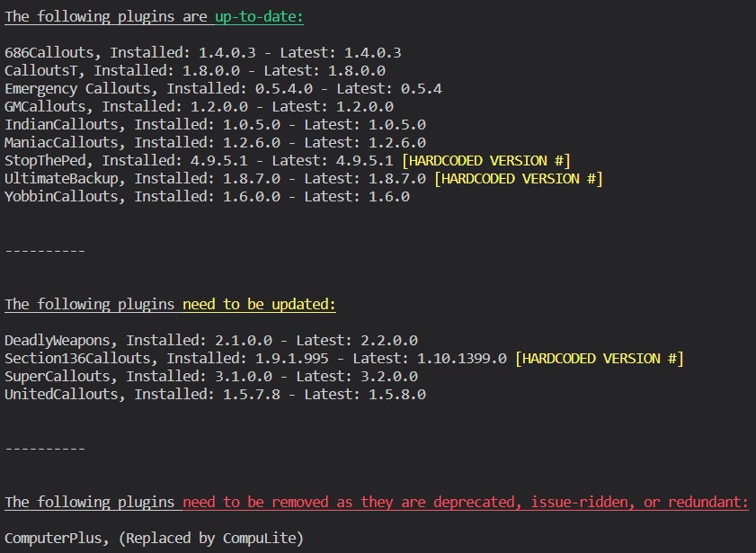Click the StopThePed plugin name

tap(49, 161)
